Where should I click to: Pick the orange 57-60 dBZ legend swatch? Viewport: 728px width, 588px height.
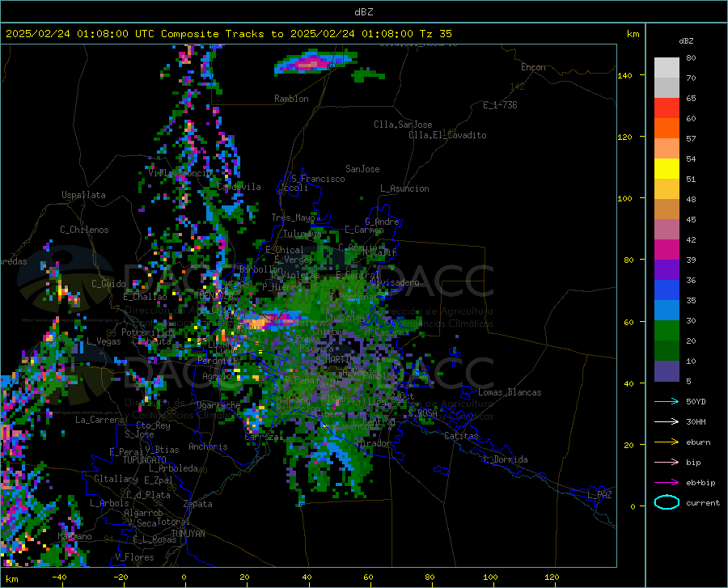667,129
